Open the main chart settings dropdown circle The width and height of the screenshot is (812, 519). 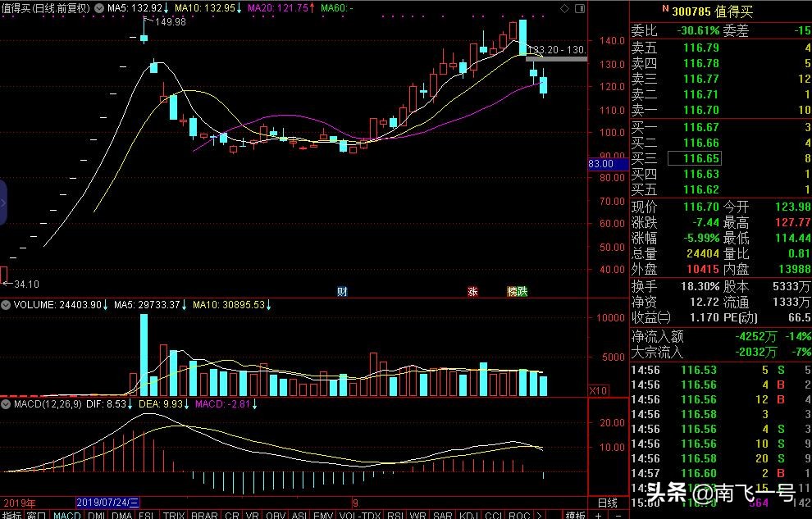tap(99, 8)
